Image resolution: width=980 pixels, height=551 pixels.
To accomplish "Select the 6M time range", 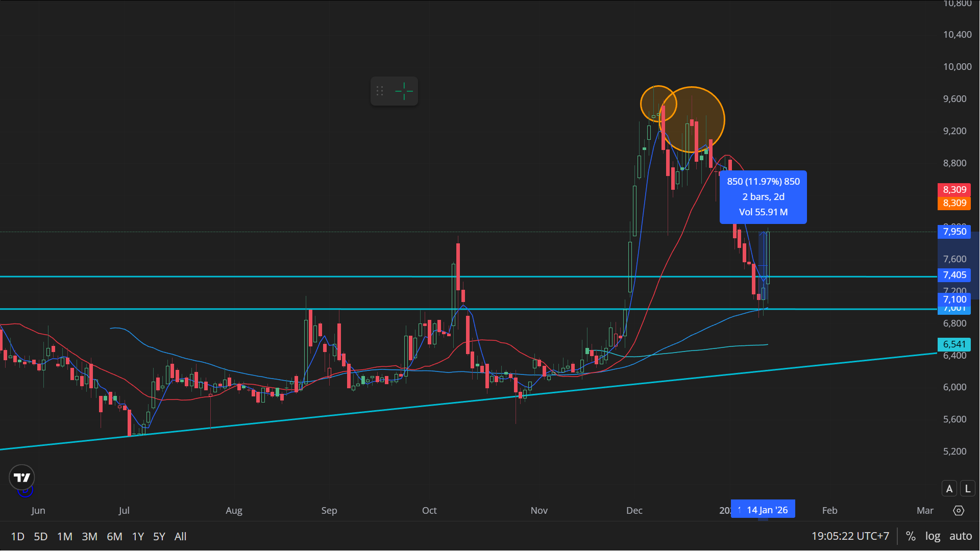I will pos(114,537).
